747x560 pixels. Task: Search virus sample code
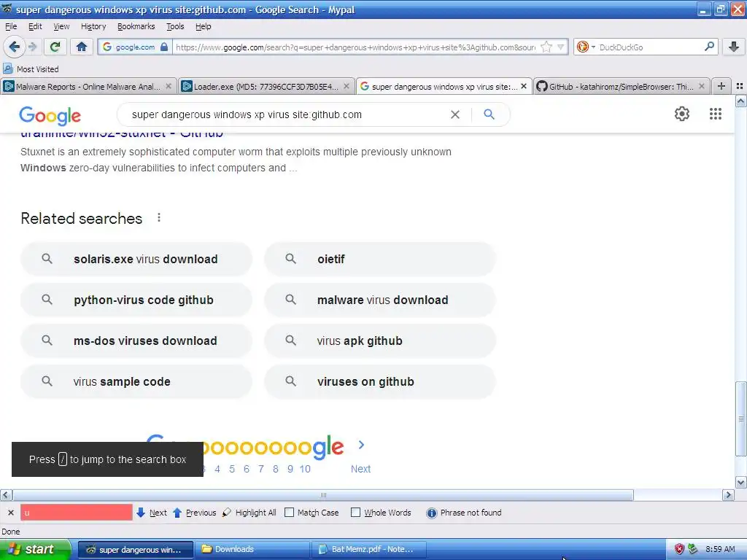(136, 382)
